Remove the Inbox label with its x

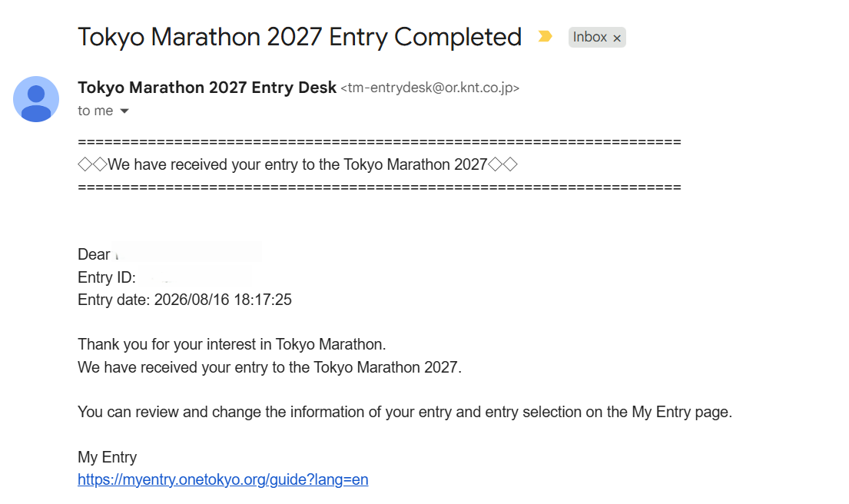click(x=617, y=38)
